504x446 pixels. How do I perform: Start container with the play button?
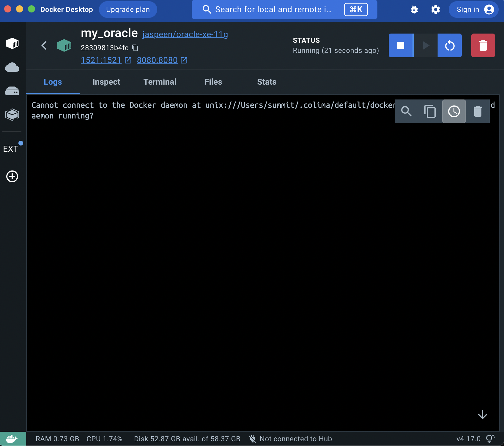click(426, 45)
